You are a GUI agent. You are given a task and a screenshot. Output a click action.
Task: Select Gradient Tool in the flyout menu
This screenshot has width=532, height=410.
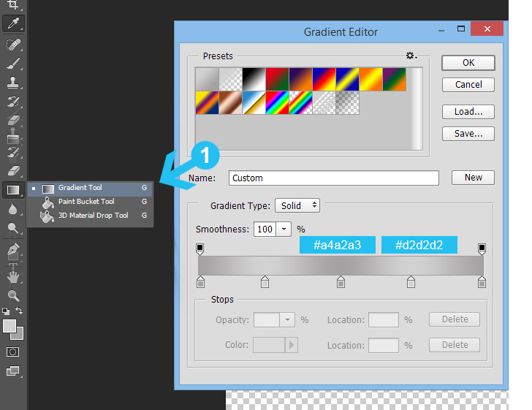pos(80,188)
